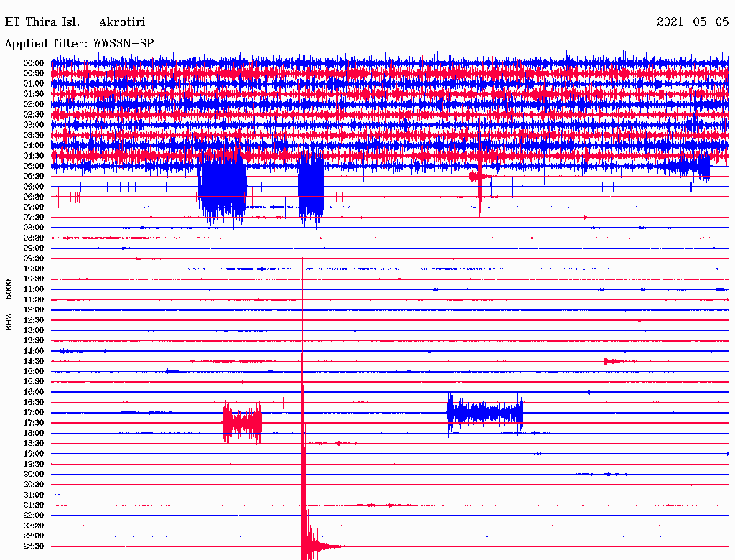Click the 14:00 time label
Screen dimensions: 735x560
click(x=34, y=351)
